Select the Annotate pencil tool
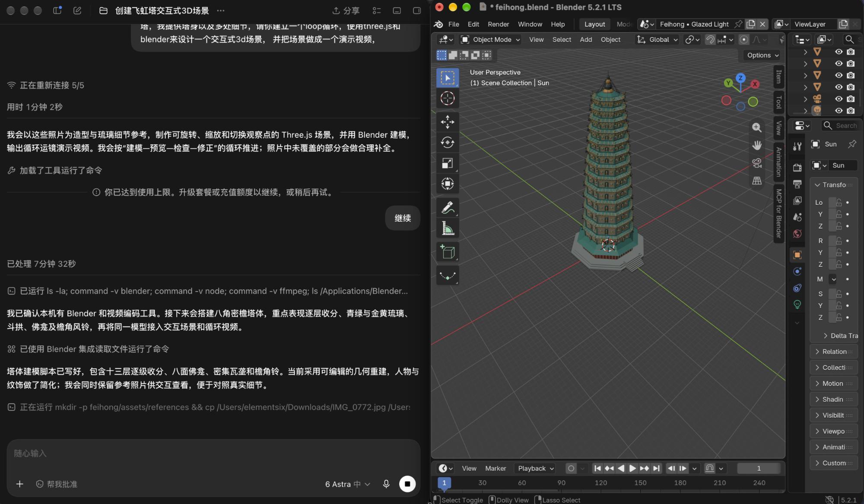 (448, 208)
